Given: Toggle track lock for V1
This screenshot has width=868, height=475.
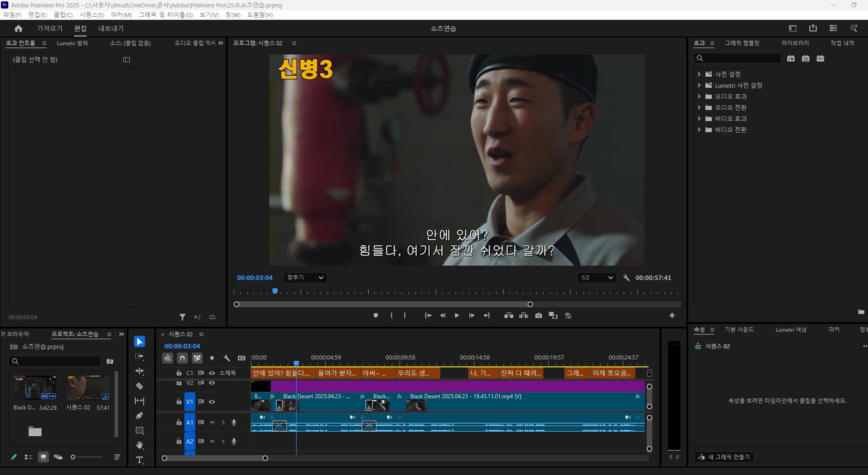Looking at the screenshot, I should [179, 402].
